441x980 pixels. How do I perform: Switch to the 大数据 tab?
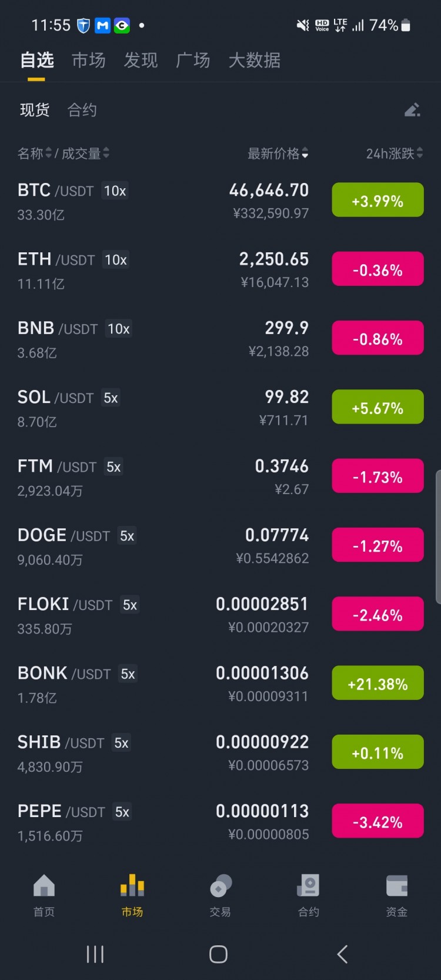pos(255,60)
